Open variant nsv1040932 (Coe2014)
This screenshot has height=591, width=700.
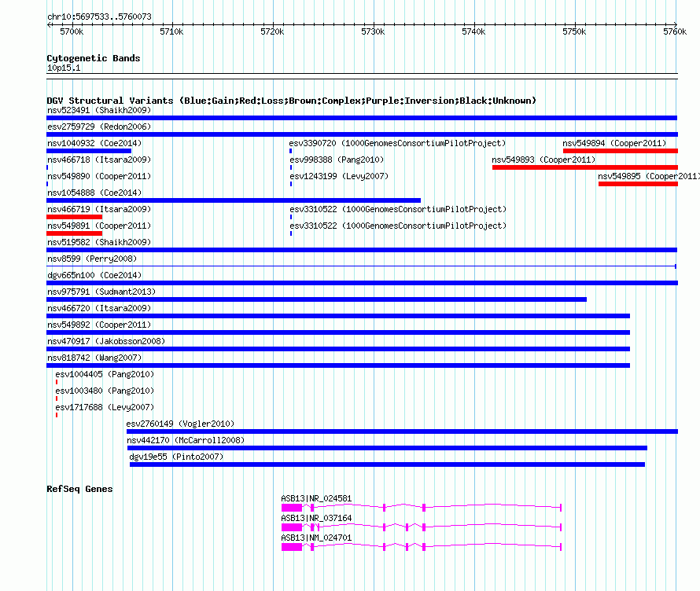point(94,143)
